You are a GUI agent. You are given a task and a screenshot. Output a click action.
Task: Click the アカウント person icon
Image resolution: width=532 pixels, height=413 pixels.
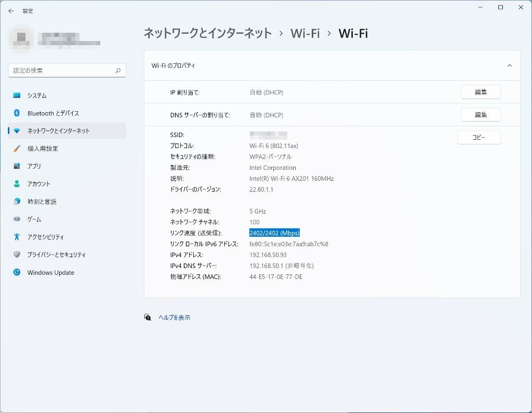point(17,184)
